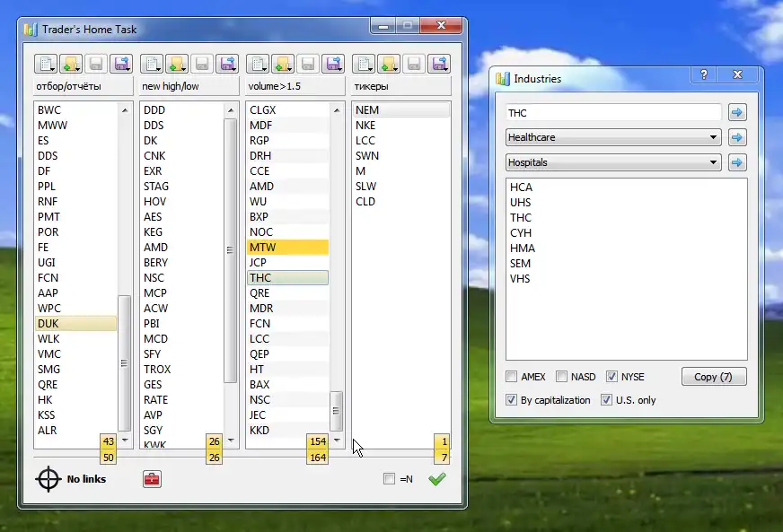Select WLK in отбор/отчёты list
This screenshot has height=532, width=783.
pyautogui.click(x=76, y=339)
